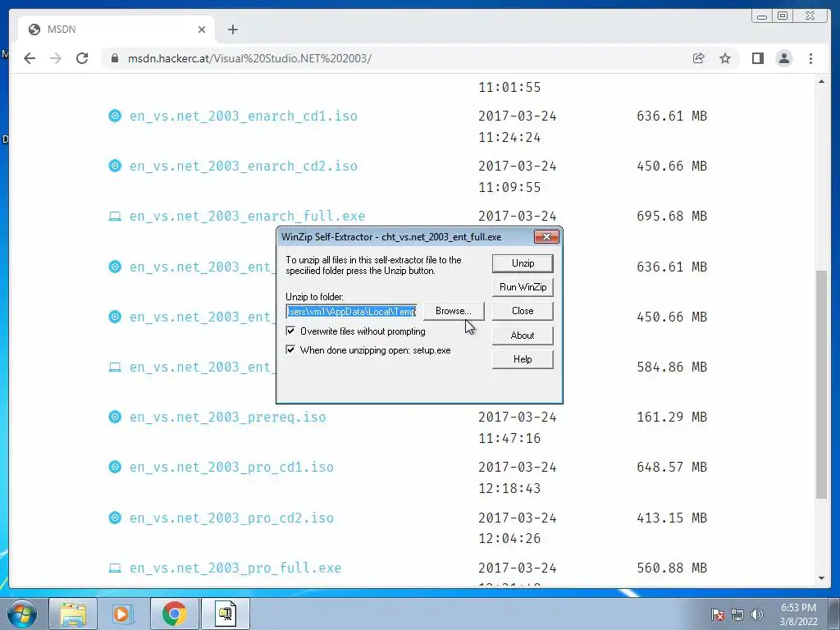Screen dimensions: 840x630
Task: Open the volume speaker tray icon
Action: (757, 614)
